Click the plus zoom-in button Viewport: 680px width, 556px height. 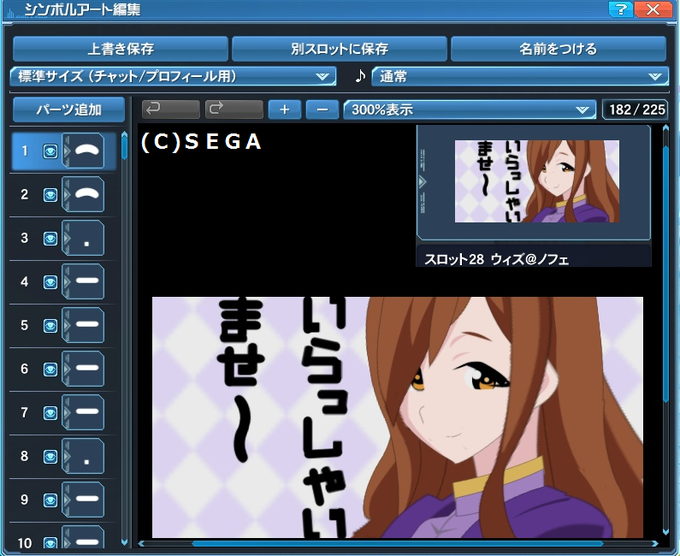284,109
